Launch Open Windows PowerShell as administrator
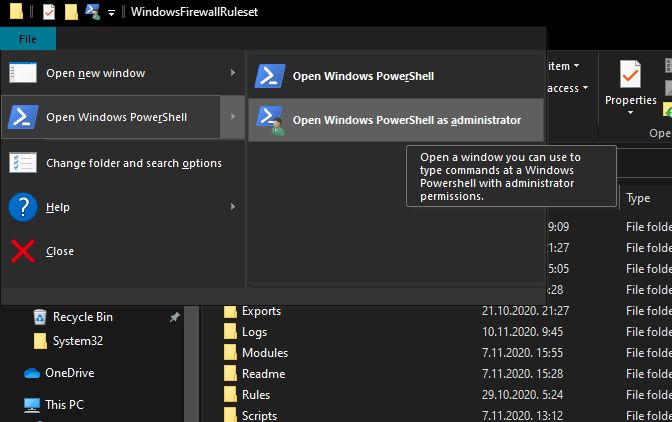The width and height of the screenshot is (672, 422). pos(396,120)
